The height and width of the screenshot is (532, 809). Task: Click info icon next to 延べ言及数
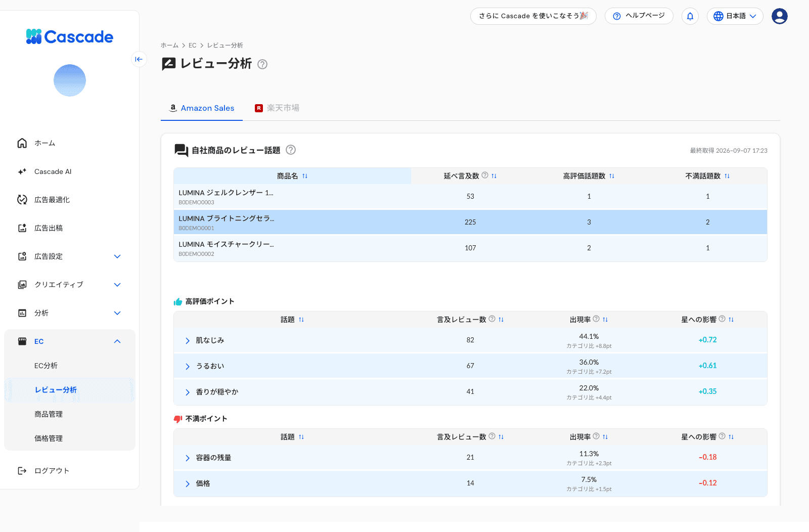[x=485, y=175]
